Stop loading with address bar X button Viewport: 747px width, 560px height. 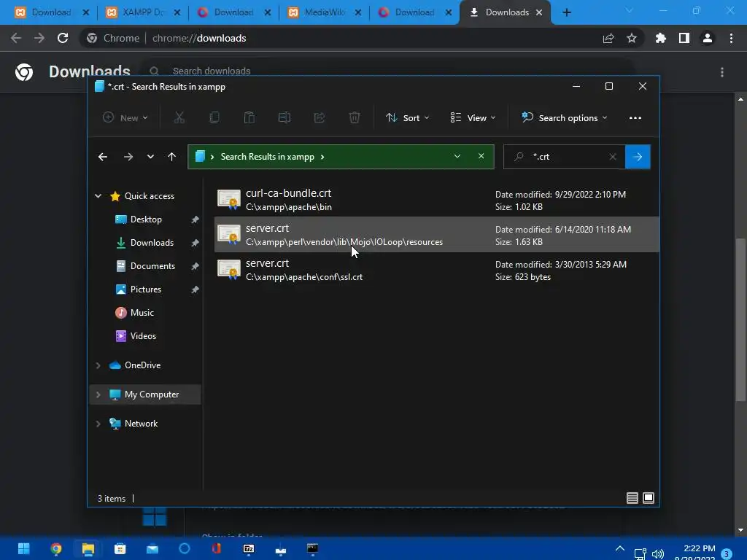pyautogui.click(x=481, y=156)
